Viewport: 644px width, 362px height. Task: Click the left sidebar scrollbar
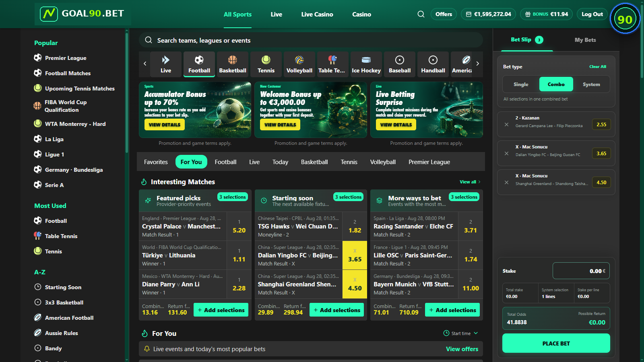pos(127,93)
